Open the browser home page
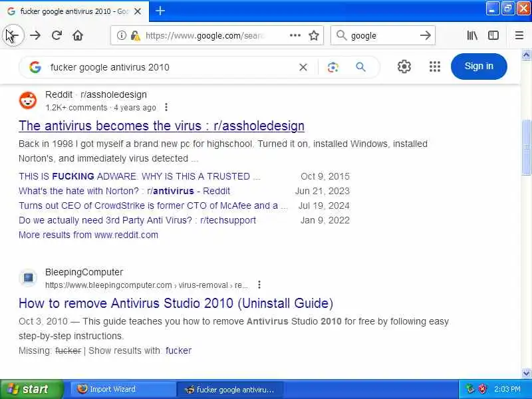532x399 pixels. pyautogui.click(x=78, y=35)
